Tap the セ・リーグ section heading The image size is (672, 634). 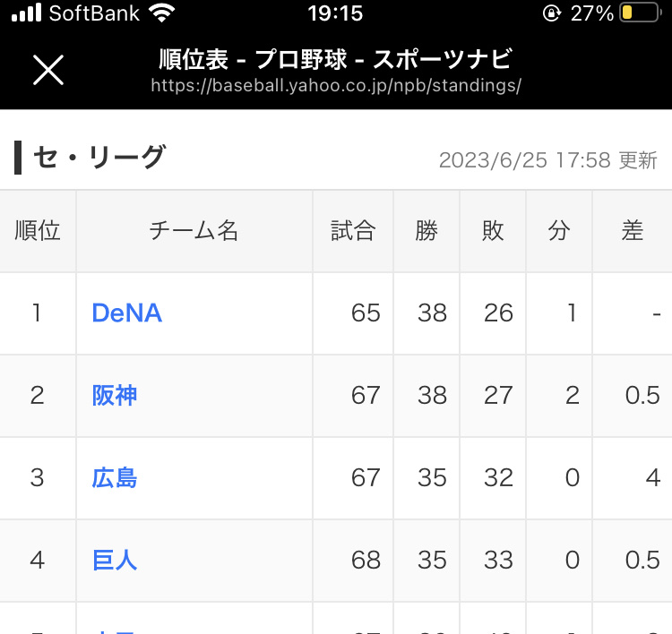[x=99, y=158]
